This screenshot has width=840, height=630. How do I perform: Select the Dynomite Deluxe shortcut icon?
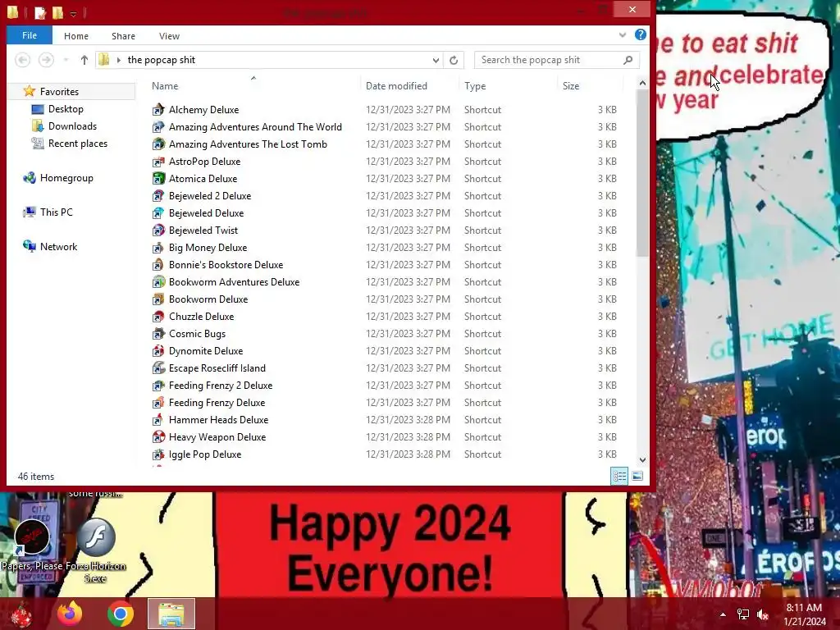pos(158,351)
